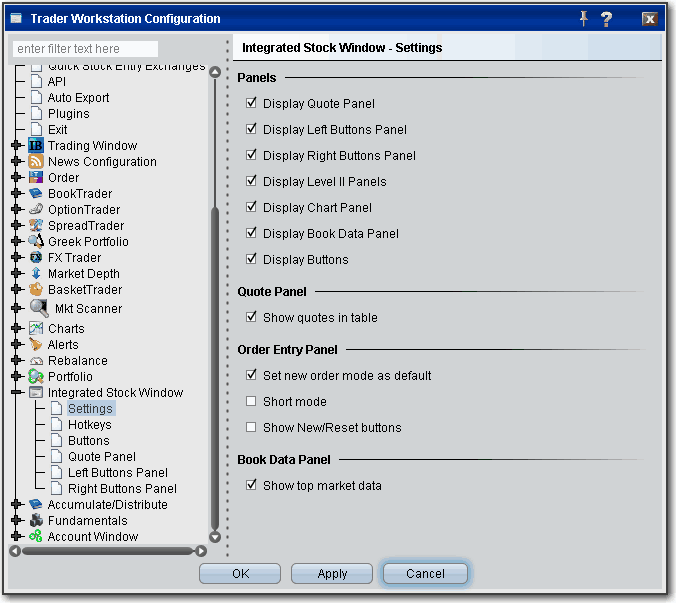The width and height of the screenshot is (676, 603).
Task: Select the Exit tree item
Action: [57, 129]
